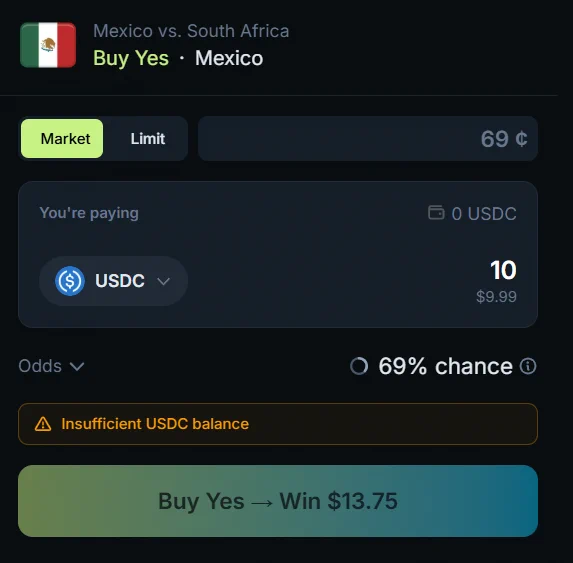The width and height of the screenshot is (573, 563).
Task: Click the Buy Yes Win $13.75 button
Action: point(278,501)
